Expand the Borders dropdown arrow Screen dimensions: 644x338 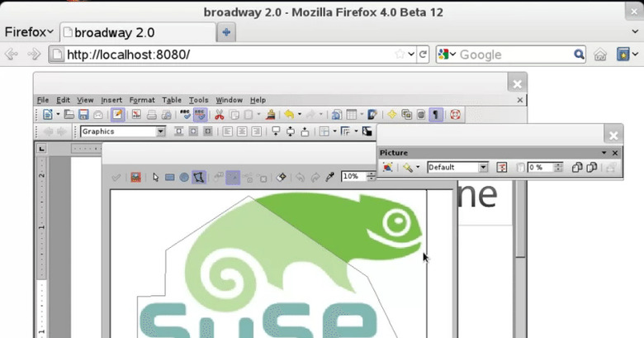(334, 131)
